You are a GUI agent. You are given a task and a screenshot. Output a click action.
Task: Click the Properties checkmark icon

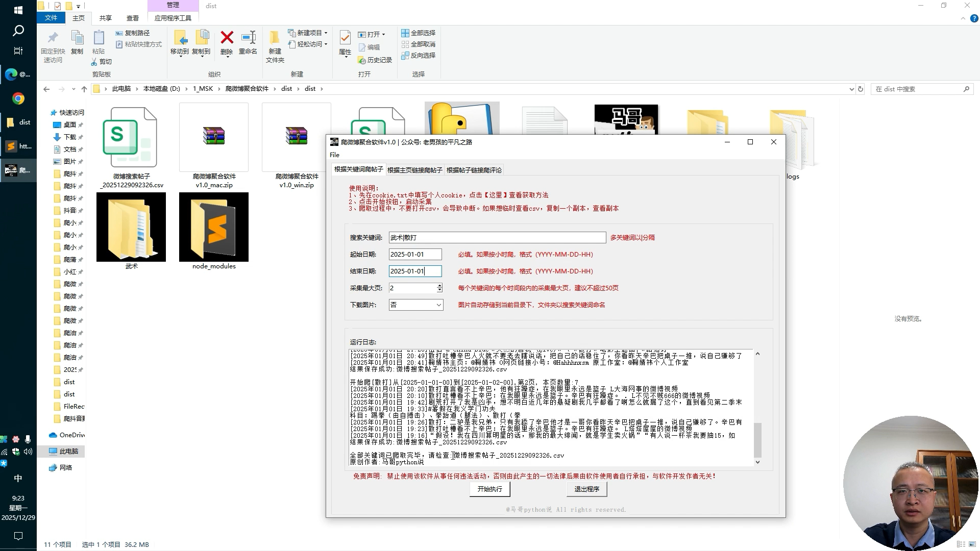[345, 38]
